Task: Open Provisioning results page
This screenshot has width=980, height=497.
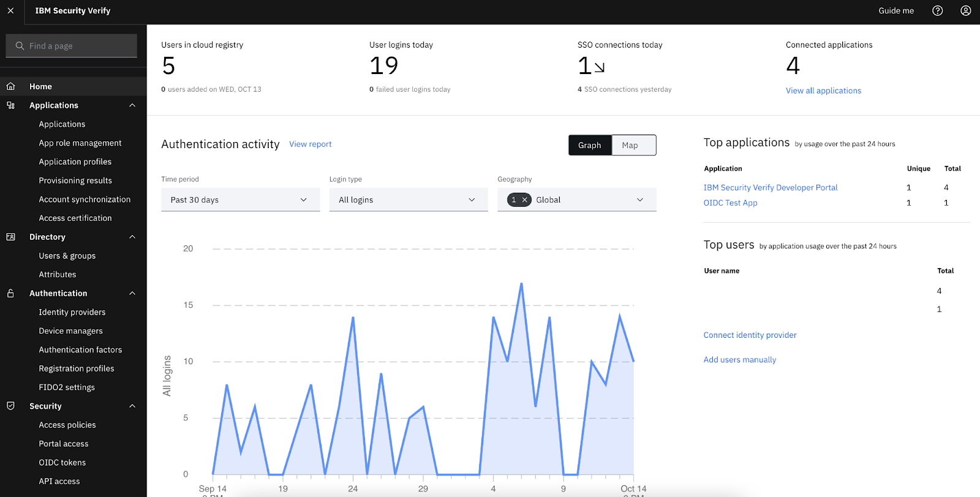Action: pos(75,181)
